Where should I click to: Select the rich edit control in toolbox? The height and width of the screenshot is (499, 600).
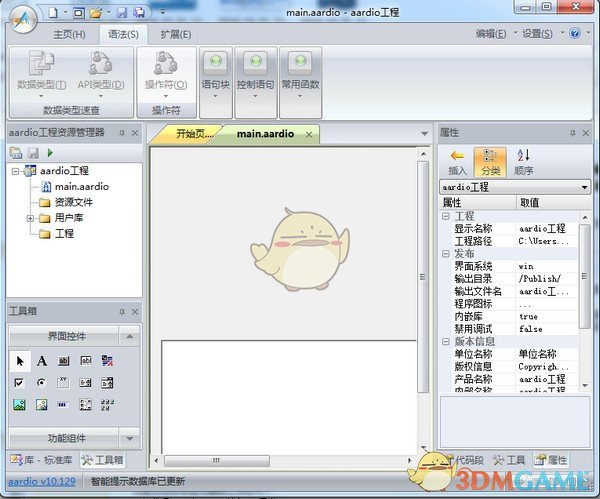[x=108, y=361]
